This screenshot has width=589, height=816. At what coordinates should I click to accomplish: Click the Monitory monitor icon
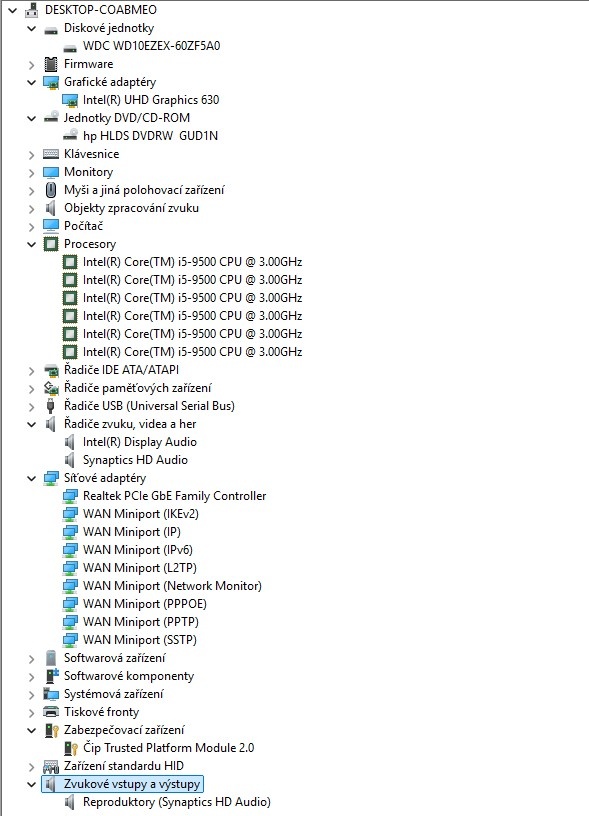[x=50, y=172]
